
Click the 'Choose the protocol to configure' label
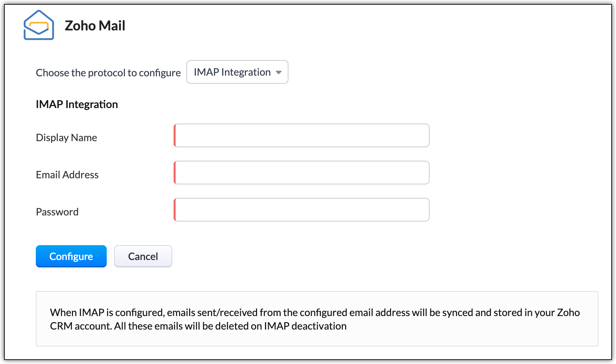(x=108, y=73)
